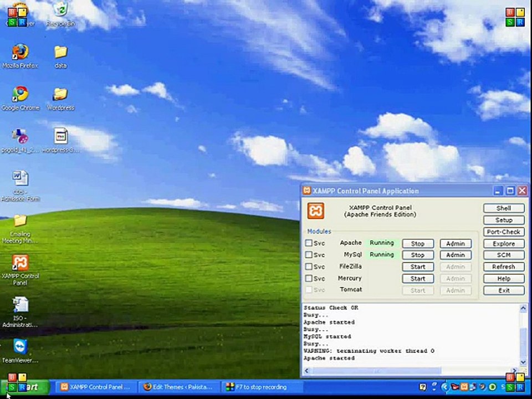Click F7 to stop recording taskbar button
The width and height of the screenshot is (532, 399).
click(x=262, y=387)
